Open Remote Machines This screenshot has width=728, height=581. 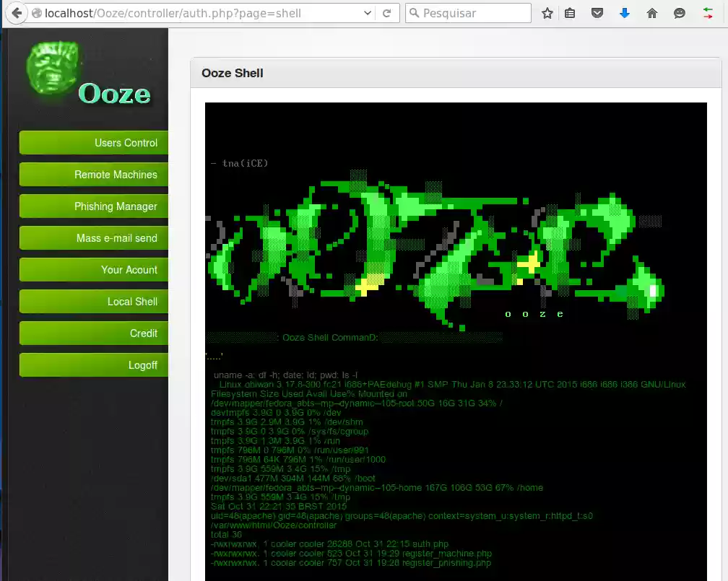[x=93, y=175]
